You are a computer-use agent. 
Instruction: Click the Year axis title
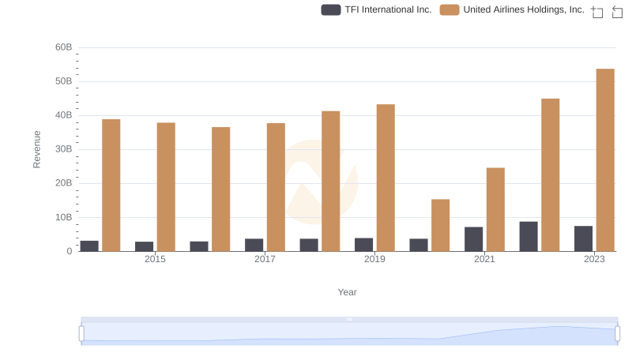coord(347,292)
